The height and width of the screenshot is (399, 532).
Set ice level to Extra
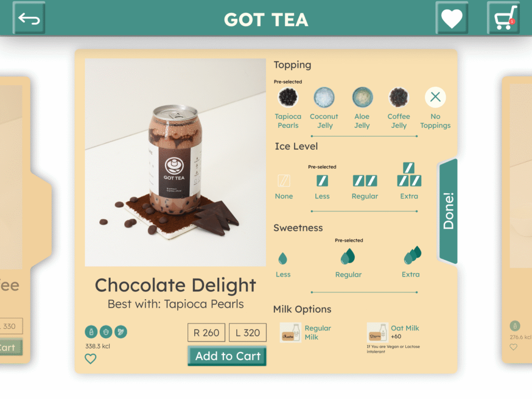(409, 181)
